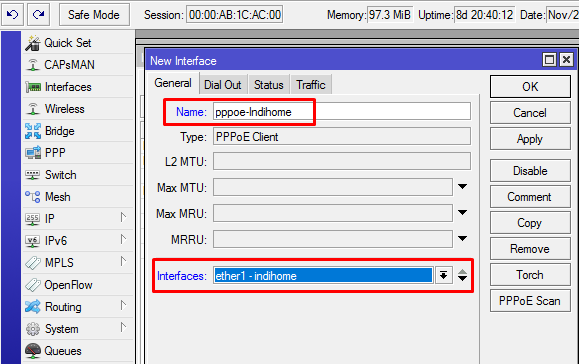This screenshot has height=364, width=579.
Task: Click the MPLS tag icon
Action: pyautogui.click(x=33, y=263)
